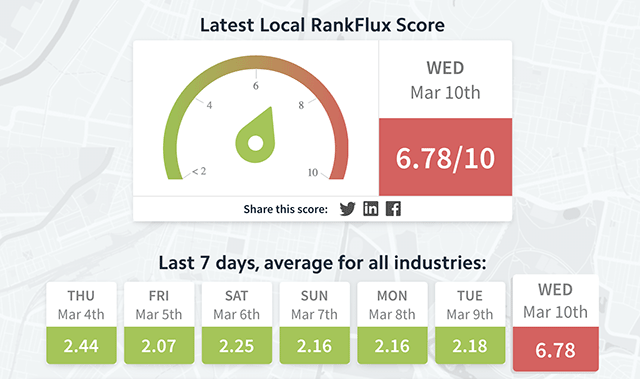Select highlighted WED Mar 10th card
Image resolution: width=640 pixels, height=379 pixels.
coord(556,323)
